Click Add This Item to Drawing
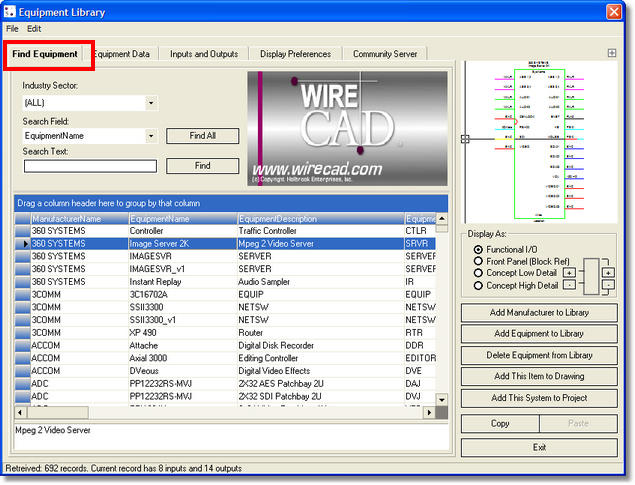 pyautogui.click(x=539, y=376)
